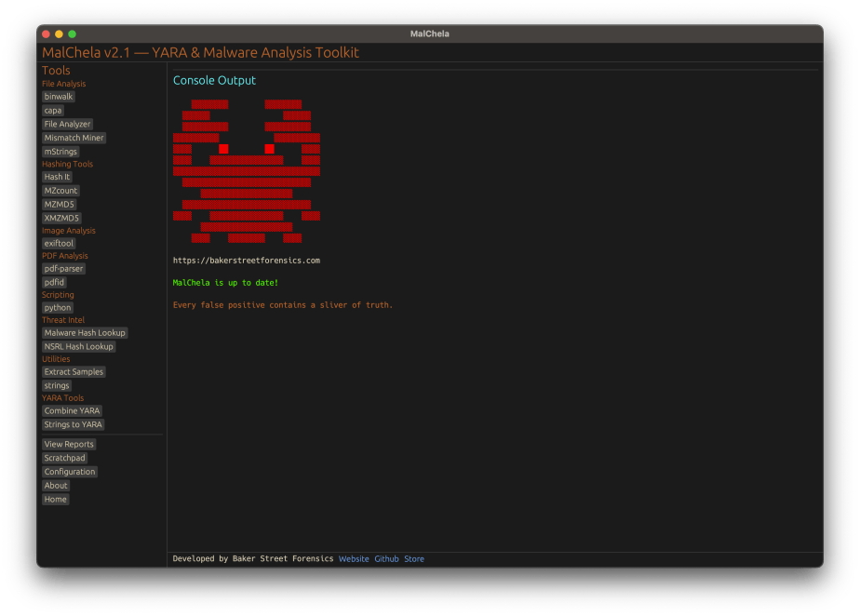Launch the Hash It tool

(x=57, y=176)
